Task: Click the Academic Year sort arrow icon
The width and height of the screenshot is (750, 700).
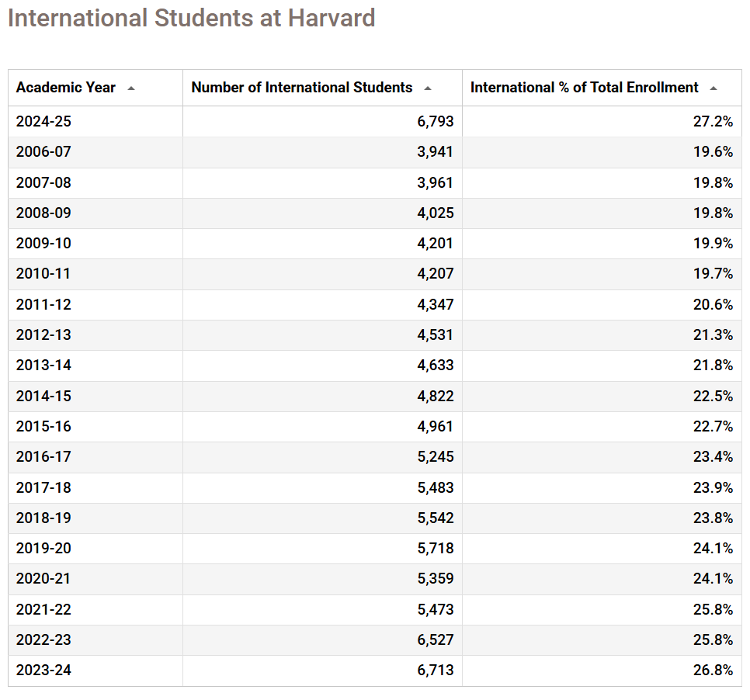Action: pos(131,88)
